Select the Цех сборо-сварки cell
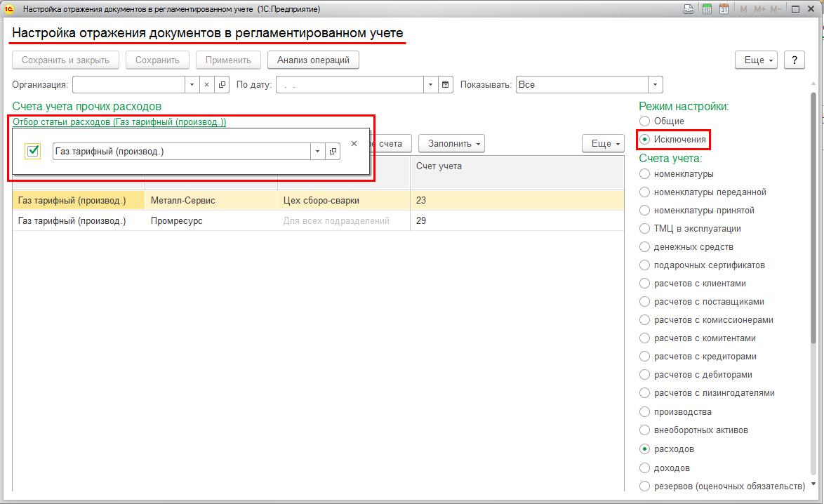Viewport: 824px width, 504px height. pos(344,200)
